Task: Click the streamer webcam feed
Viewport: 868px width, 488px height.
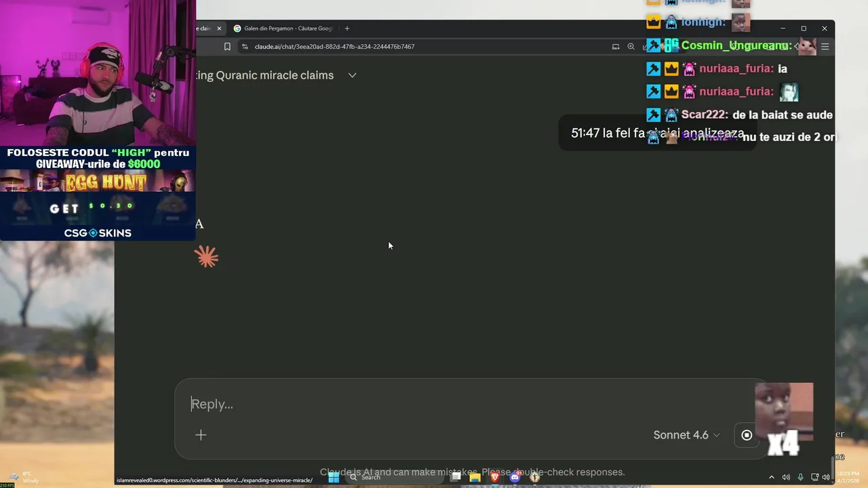Action: 98,73
